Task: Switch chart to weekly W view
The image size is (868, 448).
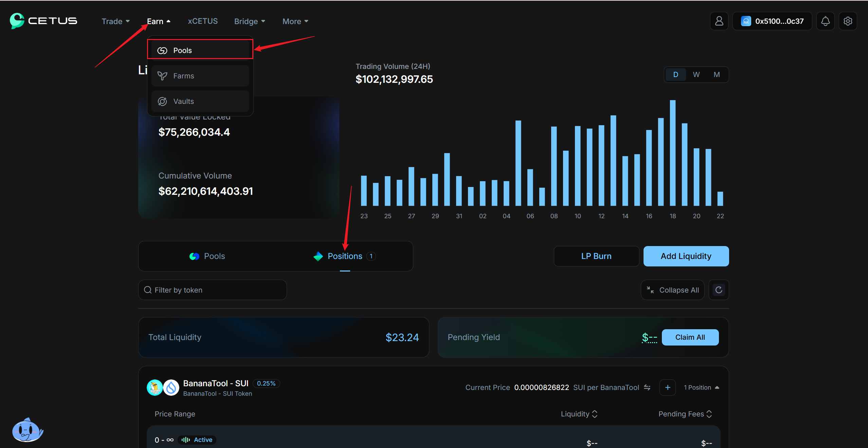Action: pos(696,75)
